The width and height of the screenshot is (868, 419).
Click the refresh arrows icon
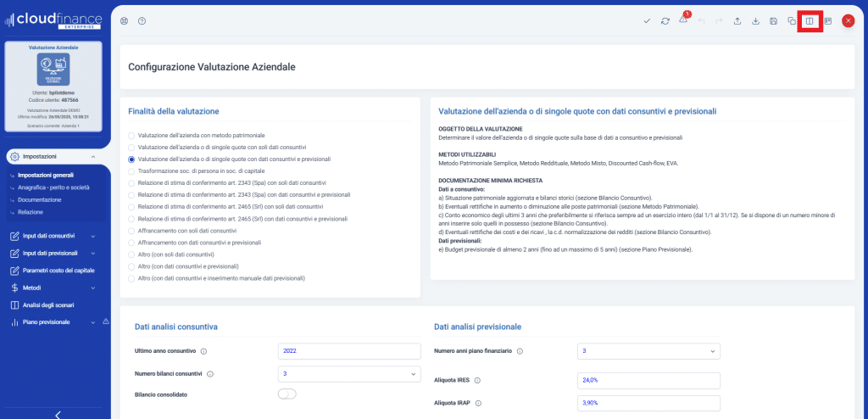coord(665,21)
